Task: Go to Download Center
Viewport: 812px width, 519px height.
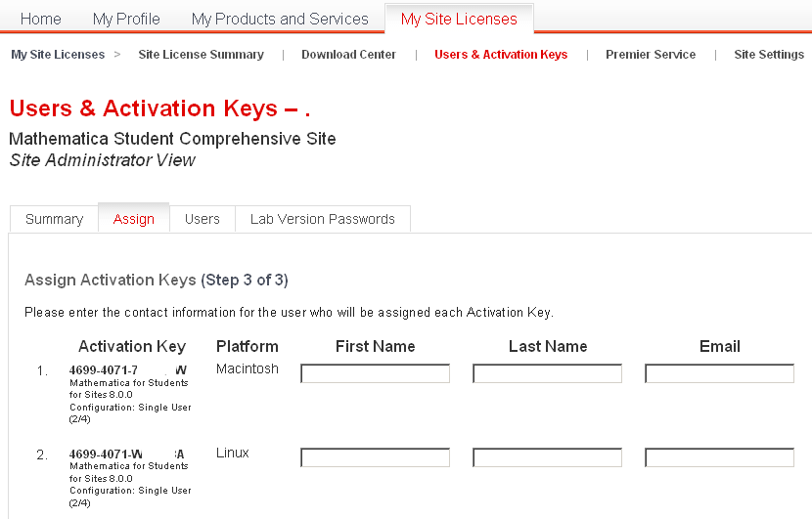Action: tap(348, 55)
